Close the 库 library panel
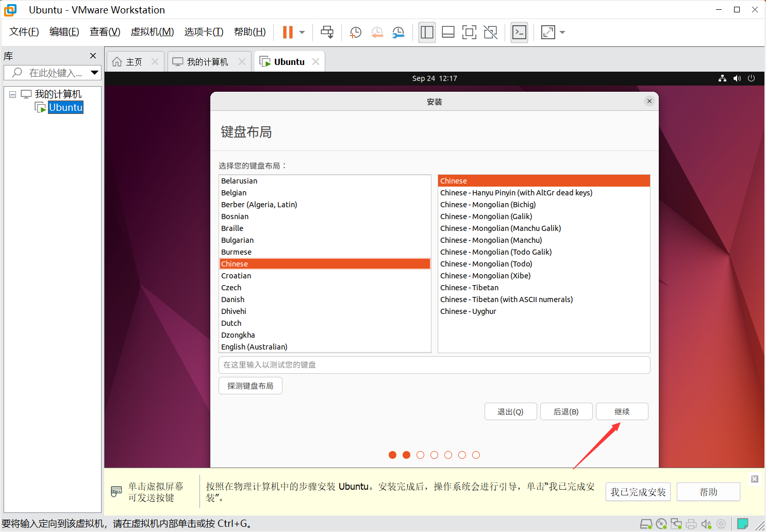Screen dimensions: 766x532 pos(93,56)
